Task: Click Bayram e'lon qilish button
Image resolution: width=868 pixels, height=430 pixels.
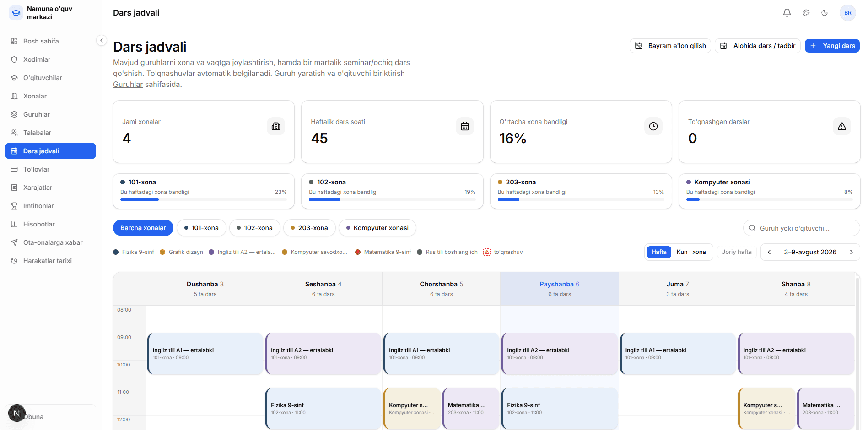Action: [670, 46]
